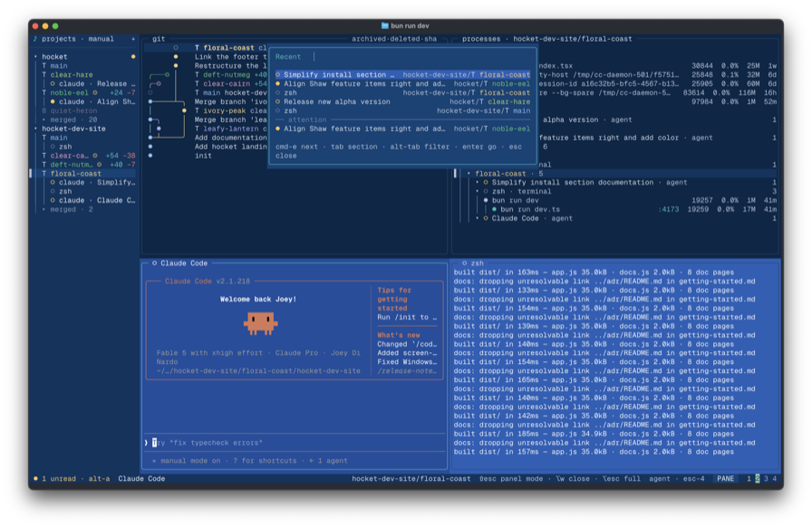The width and height of the screenshot is (812, 527).
Task: Select 'claude · Claude C…' session in sidebar
Action: (97, 200)
